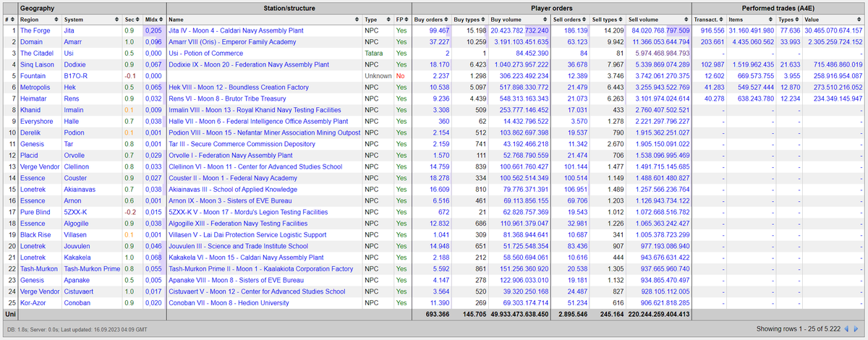Open the Tash-Murkon Prime system link
868x340 pixels.
[91, 269]
